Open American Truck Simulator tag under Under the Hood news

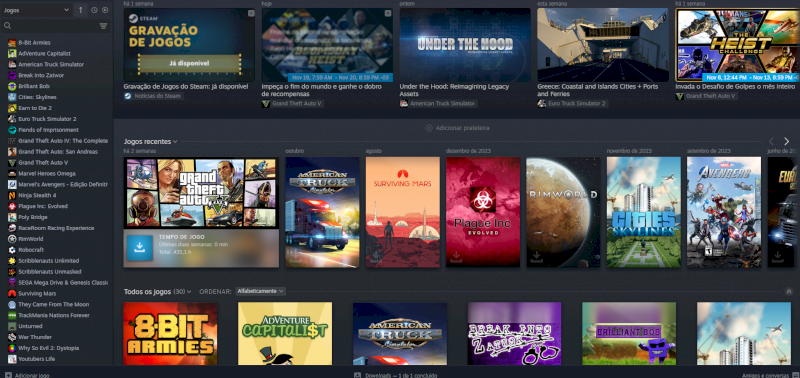click(438, 104)
